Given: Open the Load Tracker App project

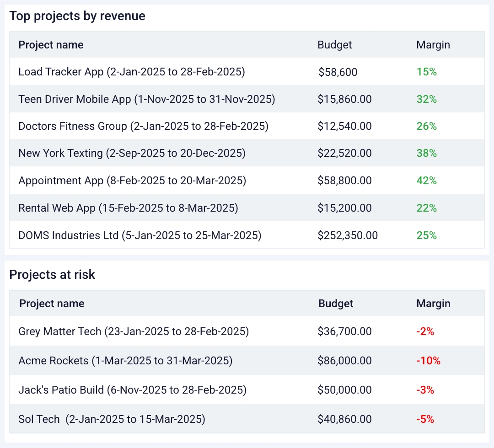Looking at the screenshot, I should 132,72.
